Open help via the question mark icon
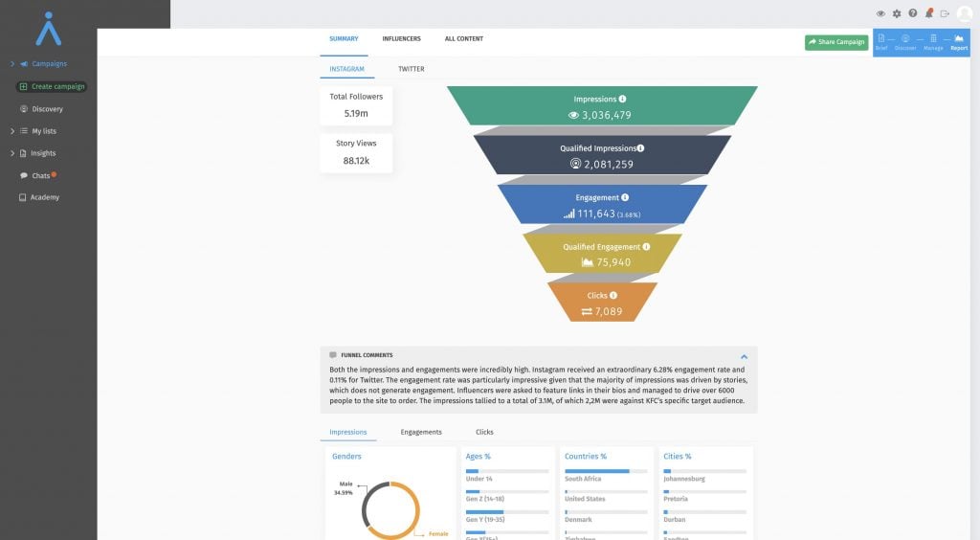The image size is (980, 540). (x=912, y=13)
